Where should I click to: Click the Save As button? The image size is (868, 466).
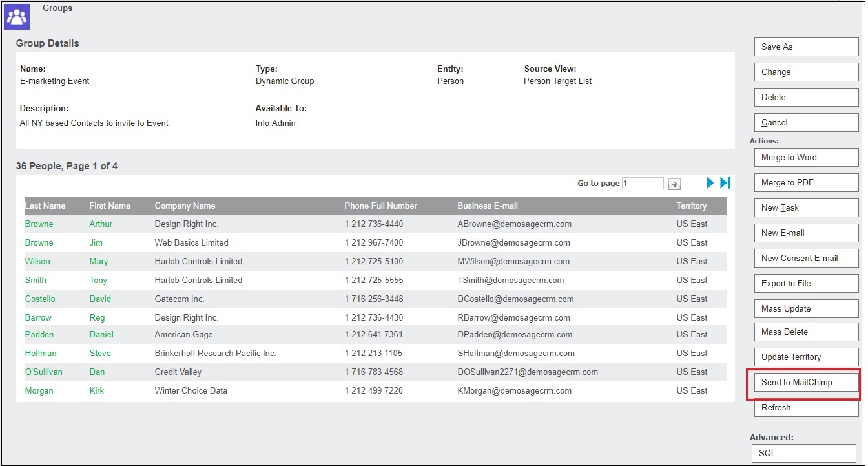[806, 47]
